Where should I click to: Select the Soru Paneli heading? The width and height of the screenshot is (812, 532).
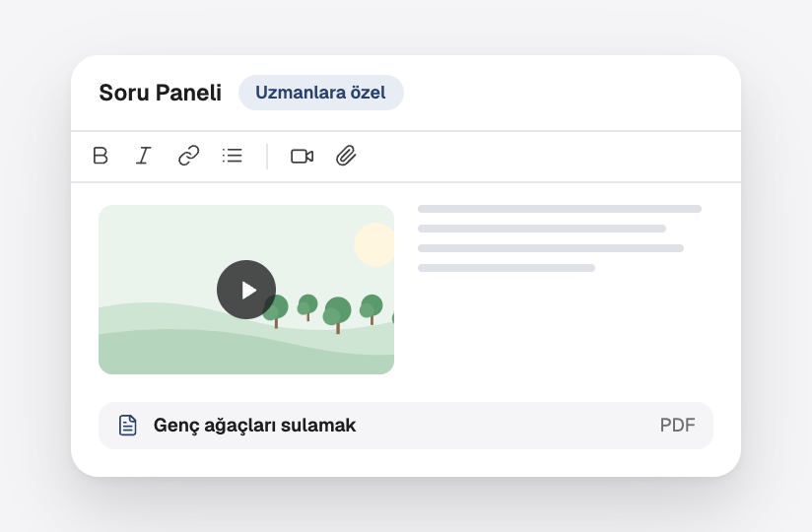161,94
